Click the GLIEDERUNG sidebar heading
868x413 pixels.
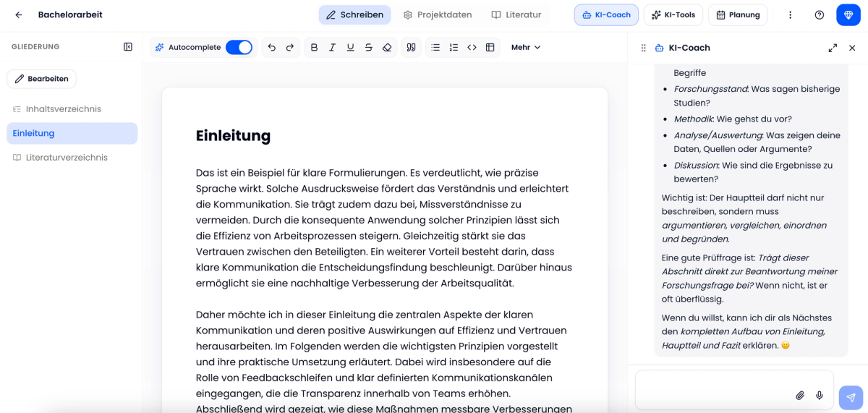pos(35,47)
